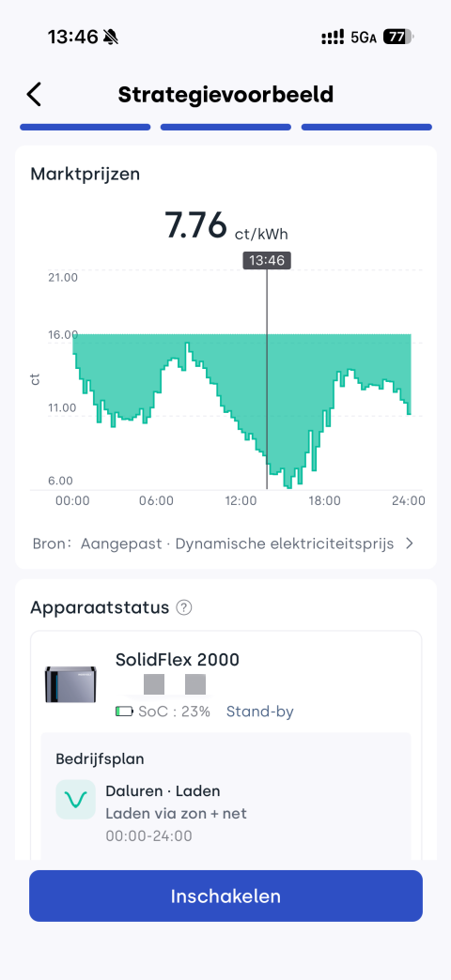451x980 pixels.
Task: Tap the back arrow icon
Action: 34,95
